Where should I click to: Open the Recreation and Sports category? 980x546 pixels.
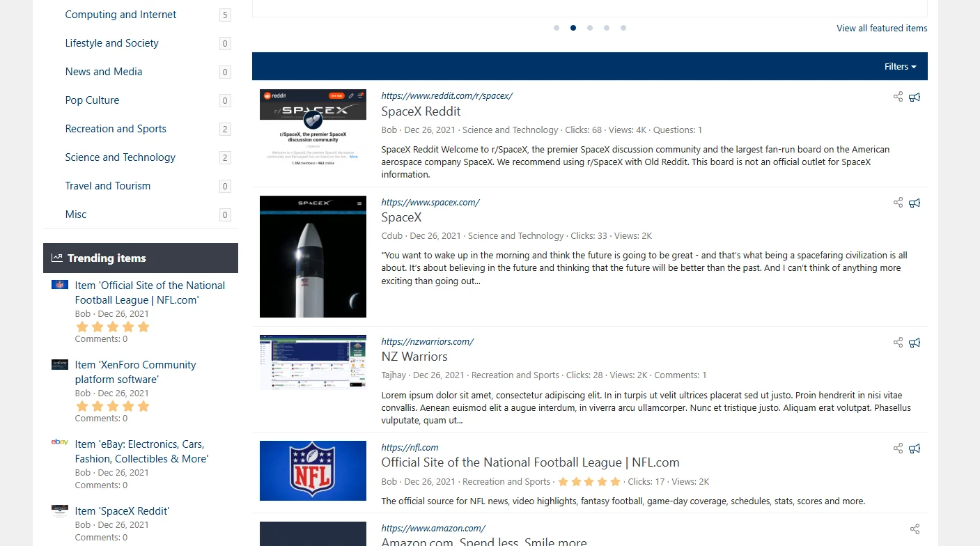pyautogui.click(x=116, y=129)
